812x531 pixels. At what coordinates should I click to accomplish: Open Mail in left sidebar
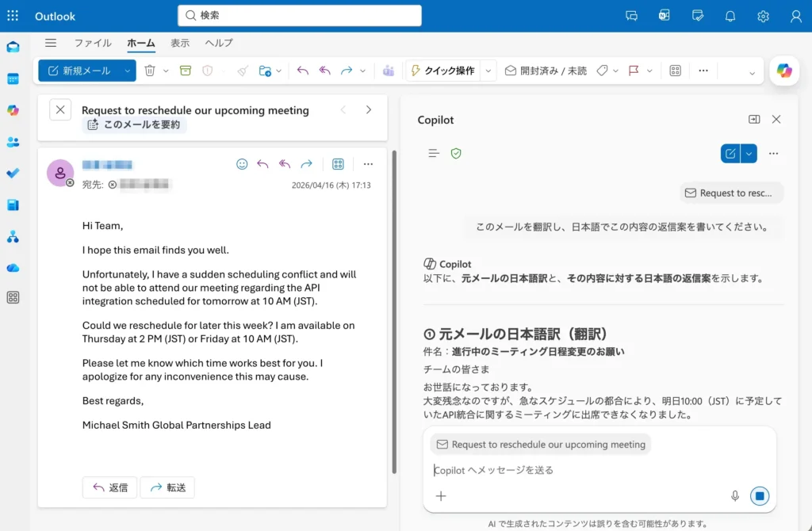pos(13,47)
